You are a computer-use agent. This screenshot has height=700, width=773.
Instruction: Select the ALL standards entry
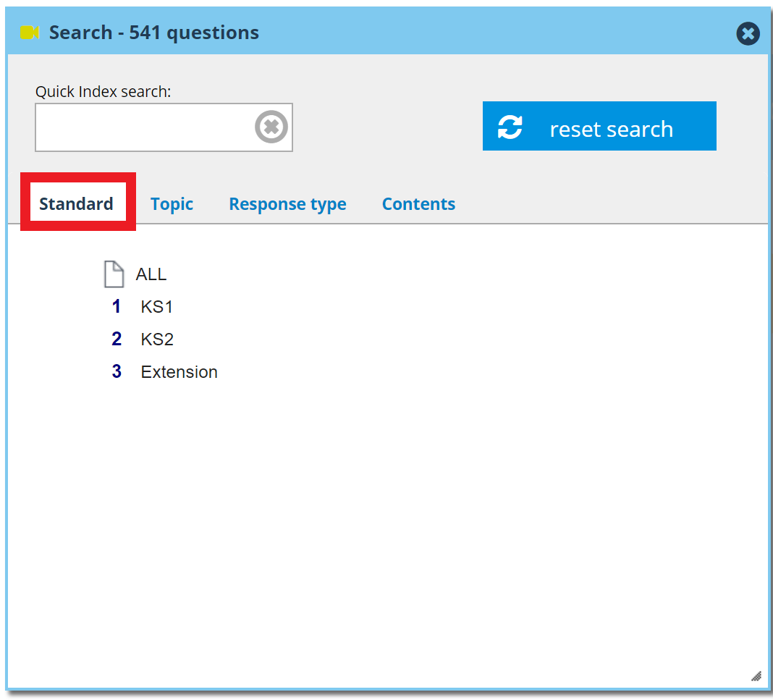(x=151, y=274)
